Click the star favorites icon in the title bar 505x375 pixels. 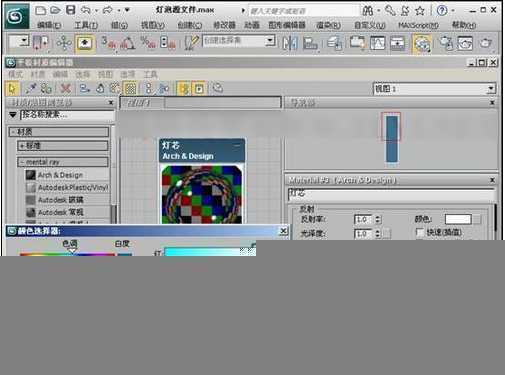point(420,11)
